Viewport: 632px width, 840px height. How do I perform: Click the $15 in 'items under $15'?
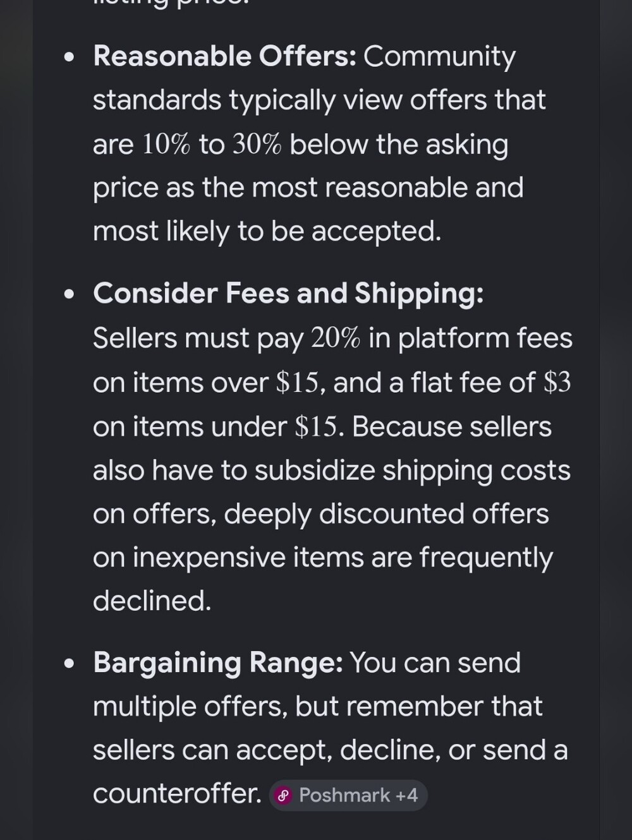pyautogui.click(x=316, y=426)
